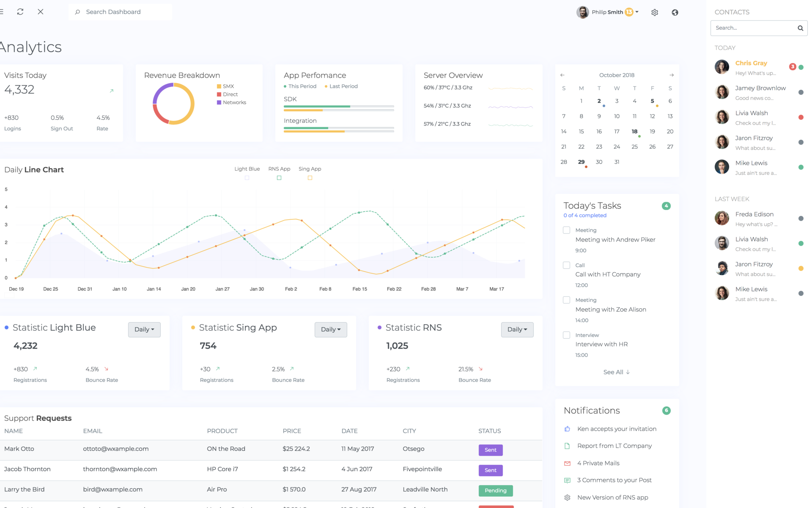Click the contacts search magnifier icon
Viewport: 812px width, 508px height.
[x=800, y=28]
